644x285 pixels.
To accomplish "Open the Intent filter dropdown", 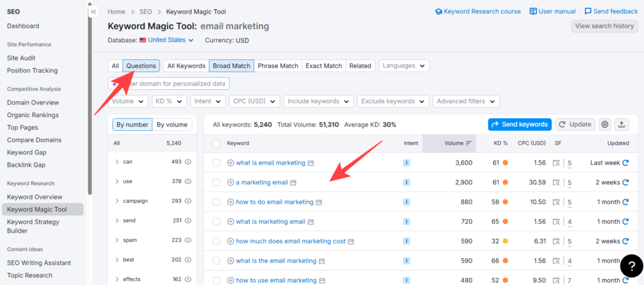I will (x=208, y=101).
